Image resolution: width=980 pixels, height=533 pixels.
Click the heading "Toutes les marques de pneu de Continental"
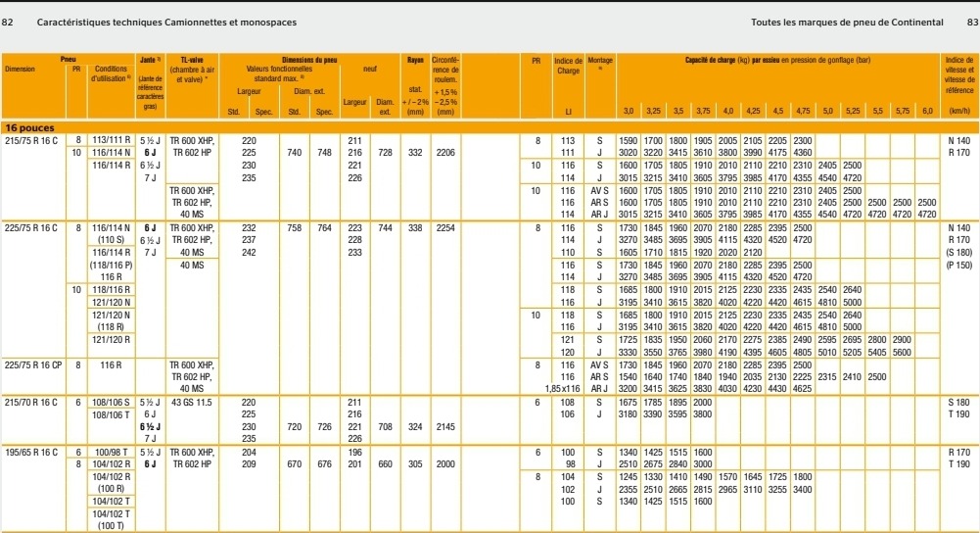[847, 23]
